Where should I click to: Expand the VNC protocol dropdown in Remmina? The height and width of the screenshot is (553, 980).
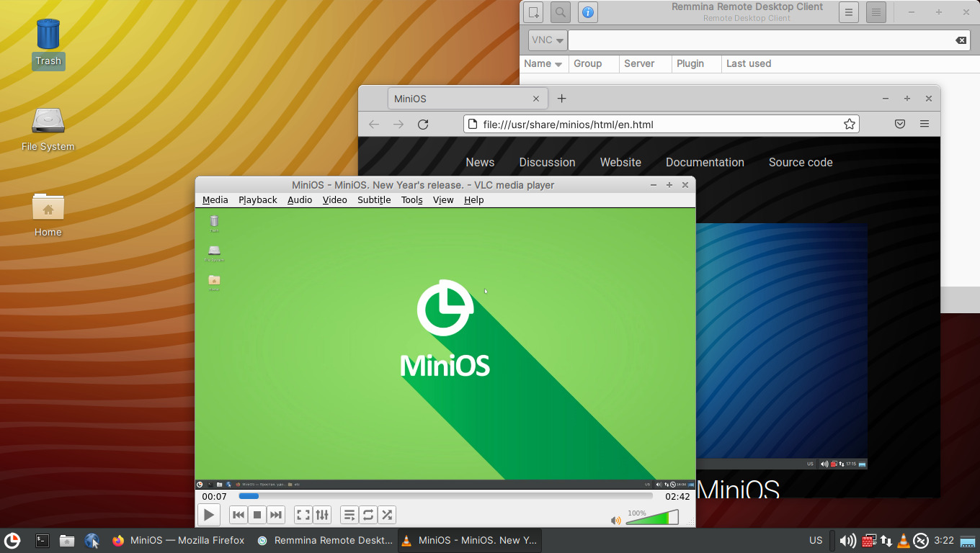pos(548,40)
